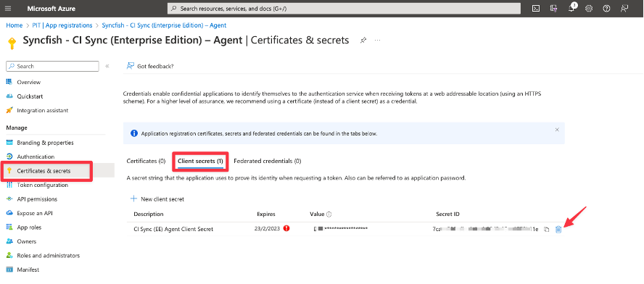Click New client secret
644x284 pixels.
(x=157, y=199)
